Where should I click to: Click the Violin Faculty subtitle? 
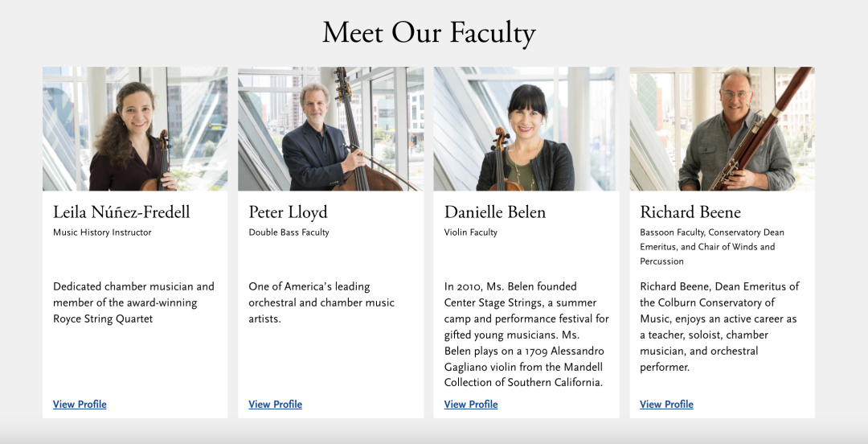point(471,232)
